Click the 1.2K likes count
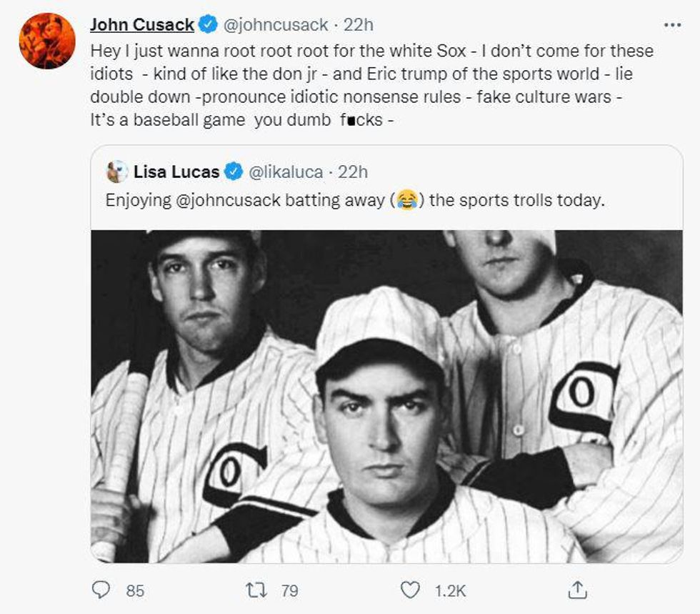The width and height of the screenshot is (700, 614). tap(451, 590)
